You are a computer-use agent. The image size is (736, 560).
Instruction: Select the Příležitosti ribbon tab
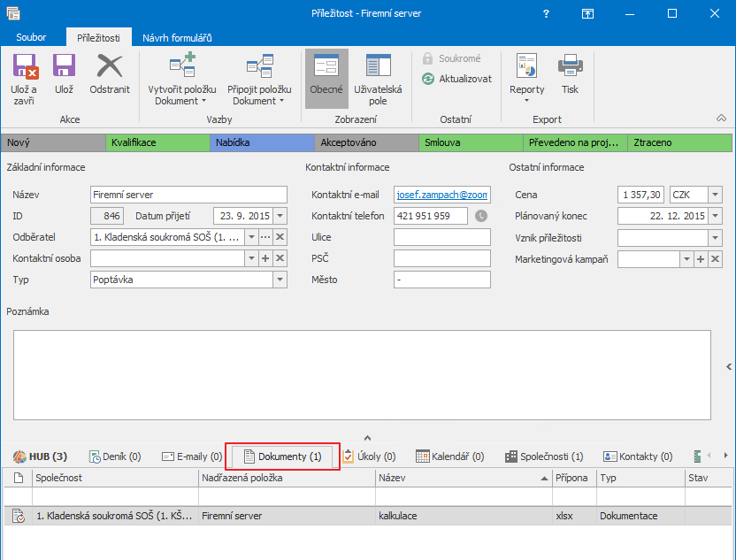coord(98,37)
